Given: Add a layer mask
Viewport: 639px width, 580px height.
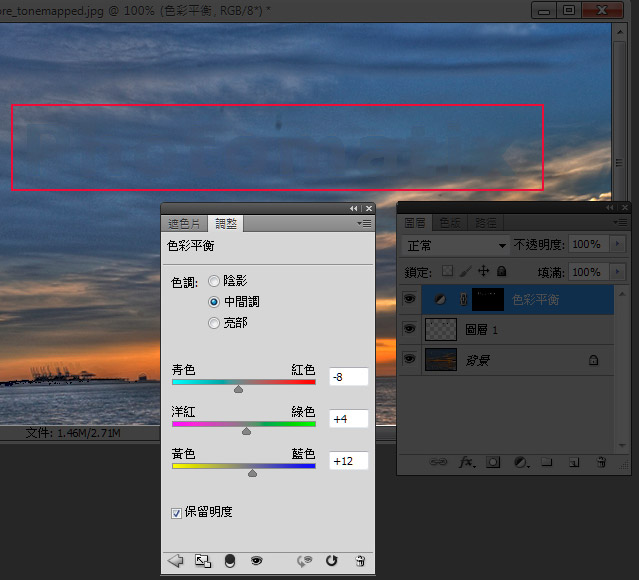Looking at the screenshot, I should tap(493, 462).
